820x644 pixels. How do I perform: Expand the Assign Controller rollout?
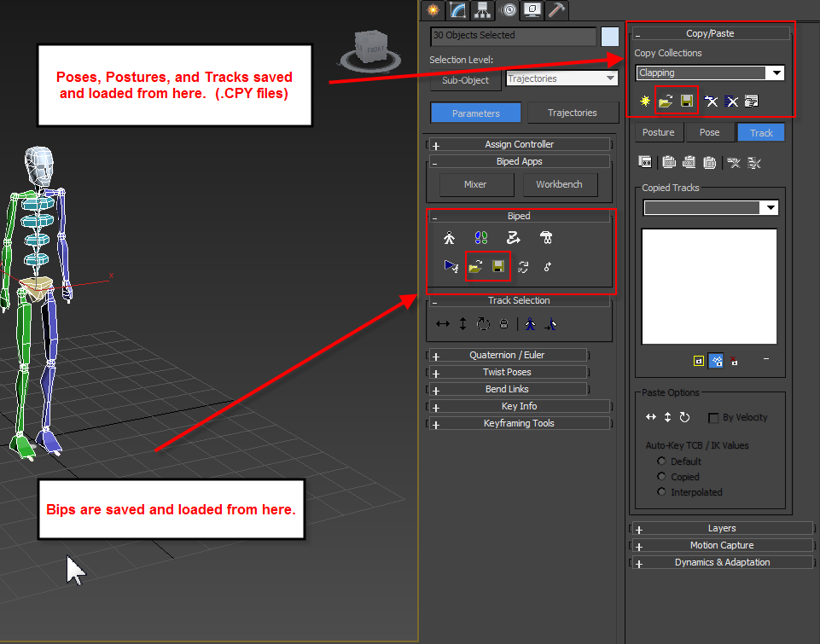point(519,144)
